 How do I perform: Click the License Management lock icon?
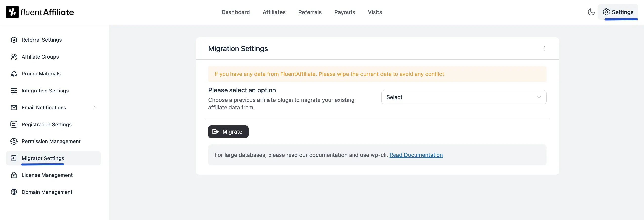(14, 175)
